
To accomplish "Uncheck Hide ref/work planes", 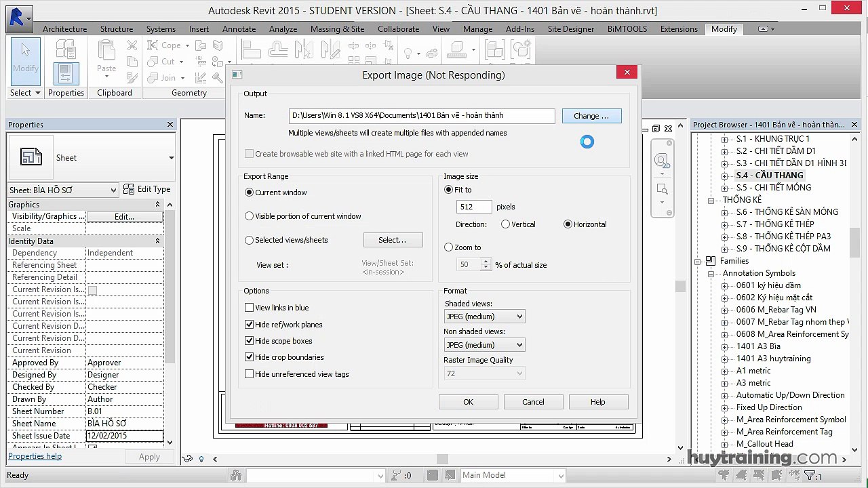I will [249, 325].
